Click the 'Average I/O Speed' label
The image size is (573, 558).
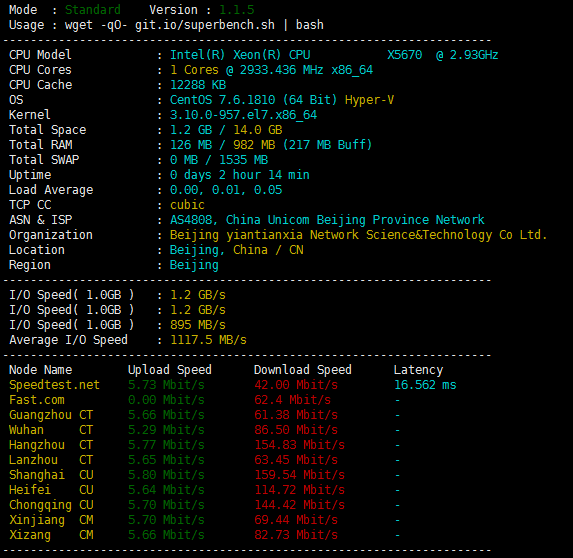pyautogui.click(x=68, y=340)
